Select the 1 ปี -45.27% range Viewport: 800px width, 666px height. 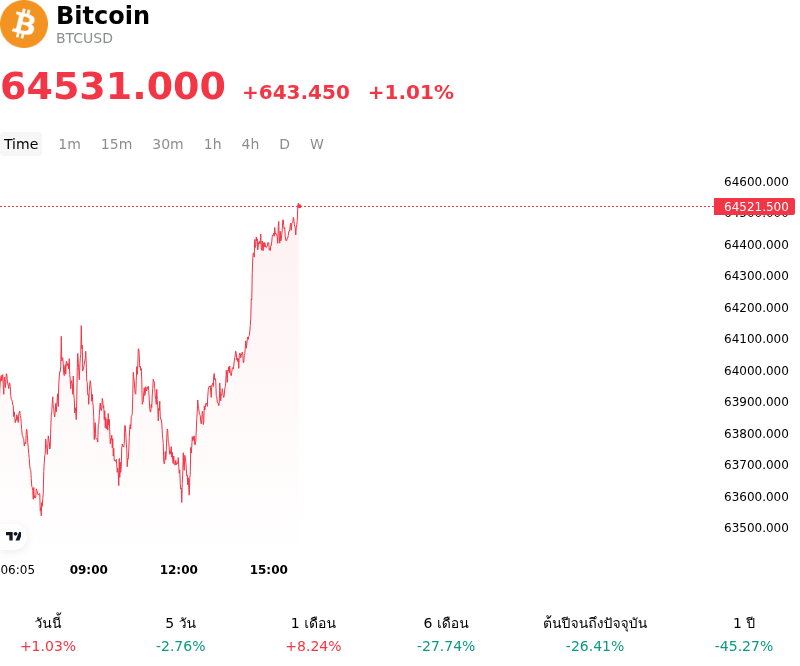744,634
